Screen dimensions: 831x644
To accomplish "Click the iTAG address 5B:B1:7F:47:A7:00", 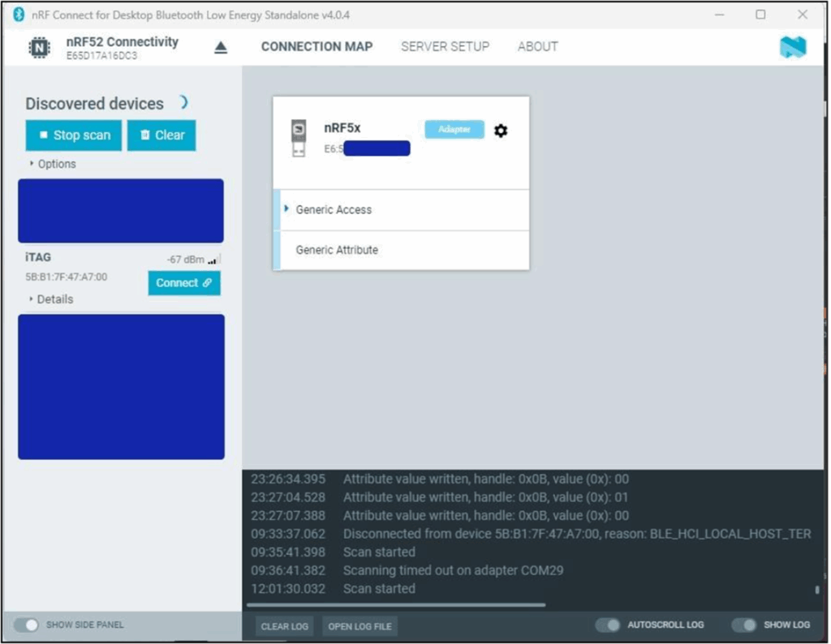I will [67, 277].
